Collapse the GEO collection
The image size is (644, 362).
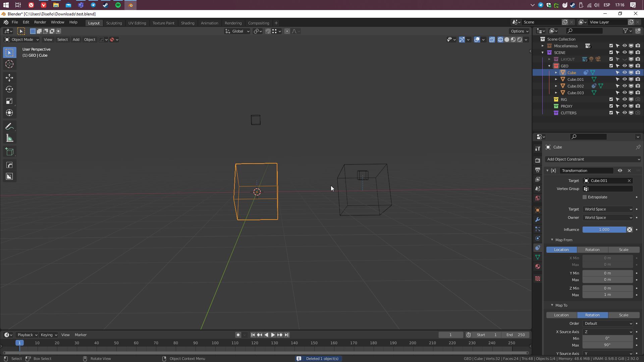pyautogui.click(x=549, y=66)
